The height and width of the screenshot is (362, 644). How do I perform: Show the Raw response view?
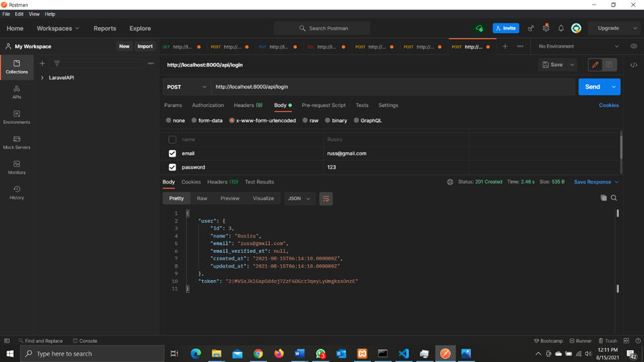coord(202,198)
